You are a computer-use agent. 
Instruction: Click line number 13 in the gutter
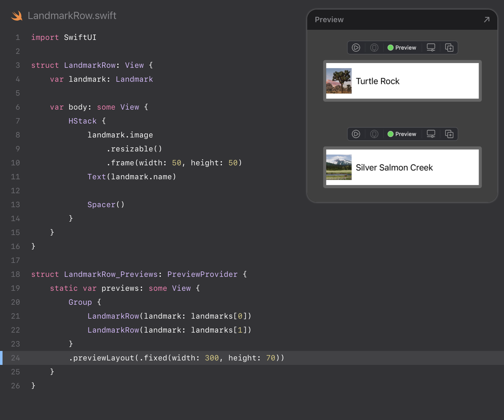[16, 205]
